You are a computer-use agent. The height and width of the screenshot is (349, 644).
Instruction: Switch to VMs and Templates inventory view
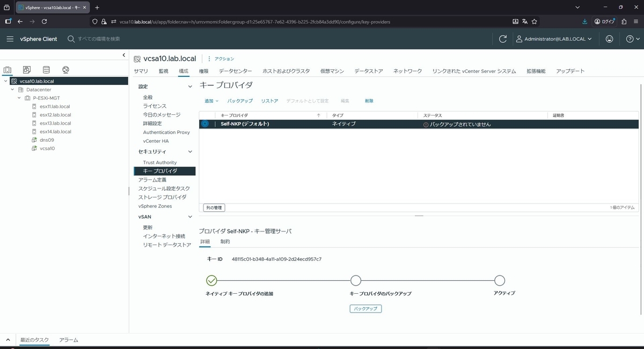[27, 70]
